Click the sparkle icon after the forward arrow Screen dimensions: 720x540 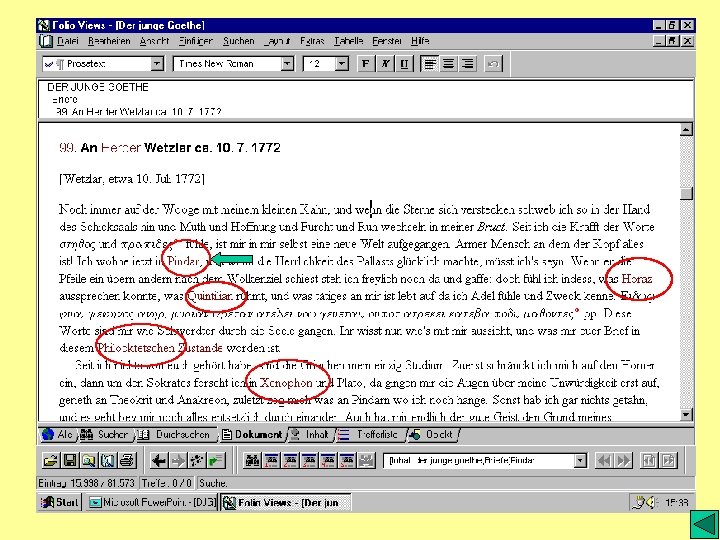click(x=197, y=460)
